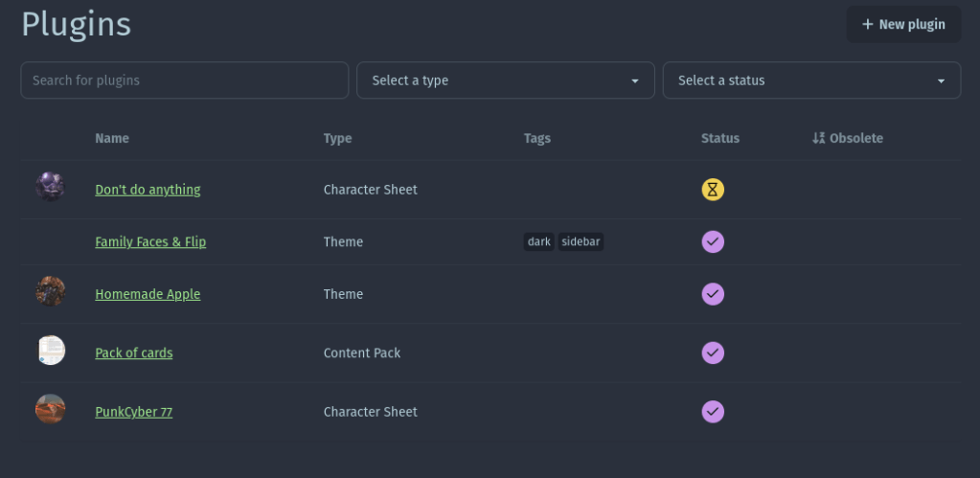Click the New plugin button
This screenshot has width=980, height=478.
[x=903, y=24]
